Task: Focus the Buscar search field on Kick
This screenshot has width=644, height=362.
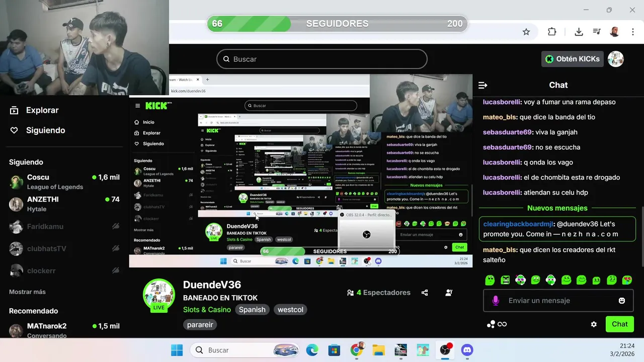Action: (x=322, y=59)
